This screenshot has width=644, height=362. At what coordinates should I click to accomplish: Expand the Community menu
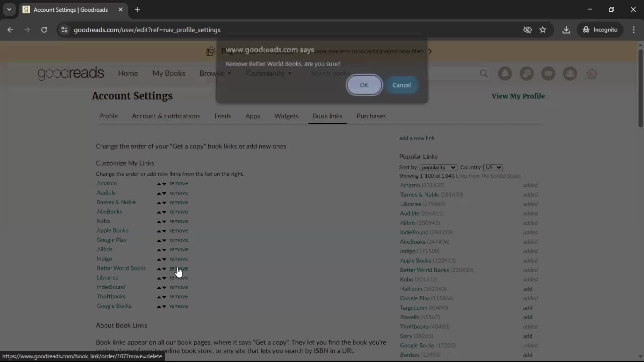pyautogui.click(x=269, y=73)
